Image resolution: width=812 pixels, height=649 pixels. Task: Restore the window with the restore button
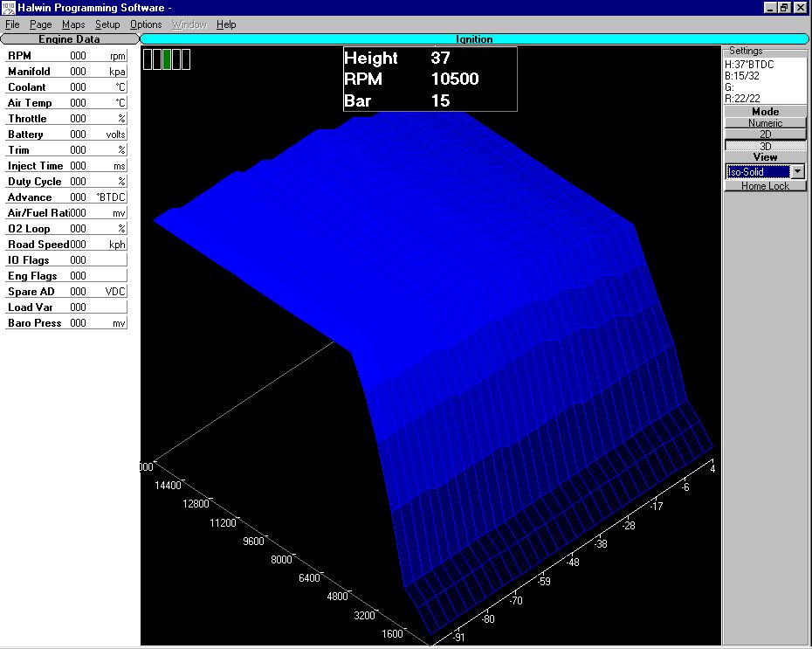(784, 7)
